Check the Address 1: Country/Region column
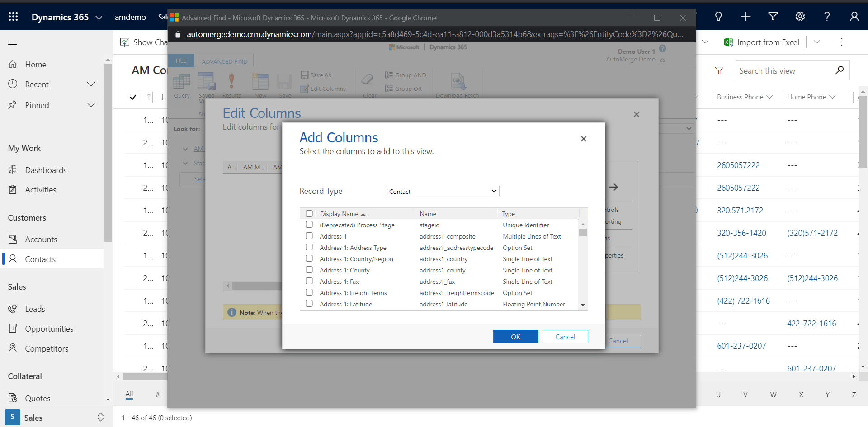This screenshot has height=427, width=868. [309, 258]
